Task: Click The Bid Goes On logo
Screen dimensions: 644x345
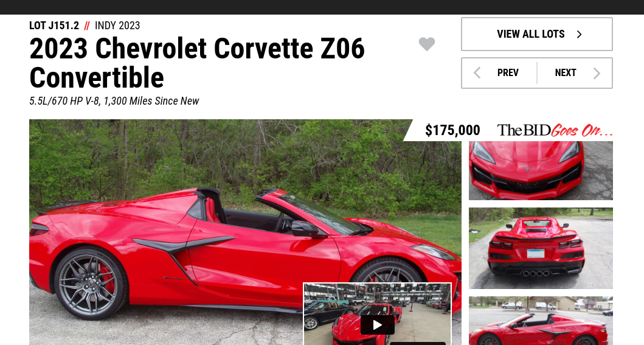Action: pyautogui.click(x=555, y=130)
